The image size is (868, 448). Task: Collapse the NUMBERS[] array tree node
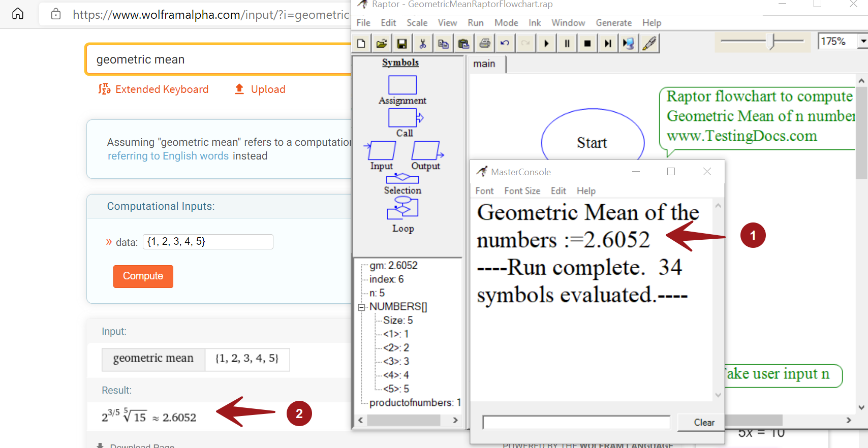click(361, 307)
